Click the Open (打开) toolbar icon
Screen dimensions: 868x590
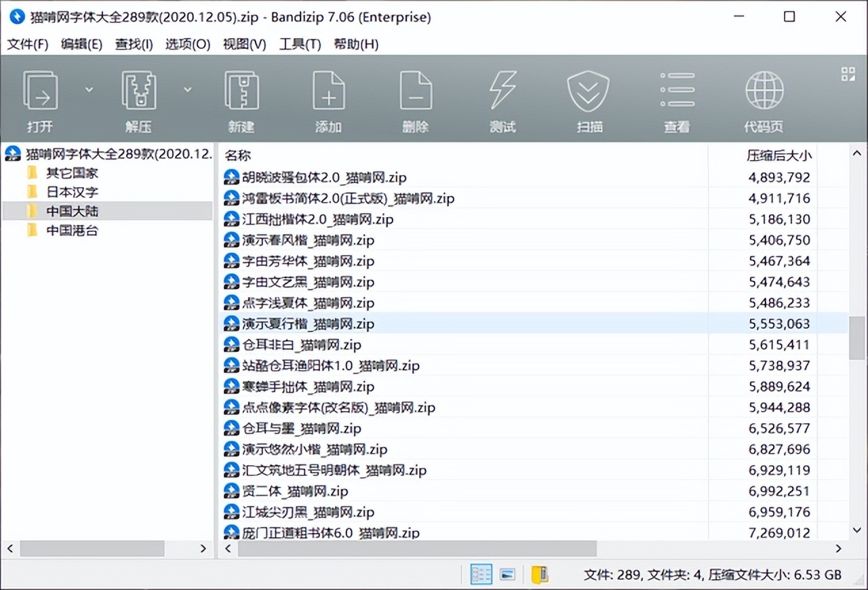(41, 92)
